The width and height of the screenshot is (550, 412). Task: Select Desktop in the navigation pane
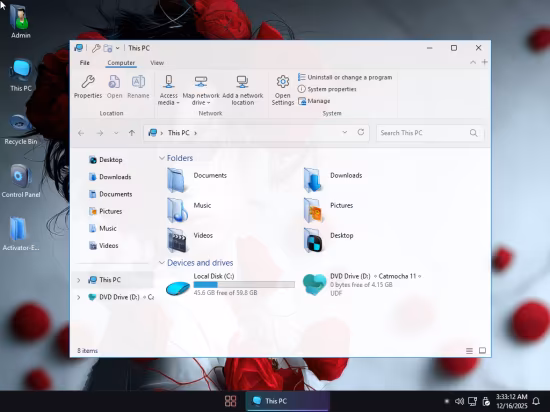pyautogui.click(x=106, y=160)
